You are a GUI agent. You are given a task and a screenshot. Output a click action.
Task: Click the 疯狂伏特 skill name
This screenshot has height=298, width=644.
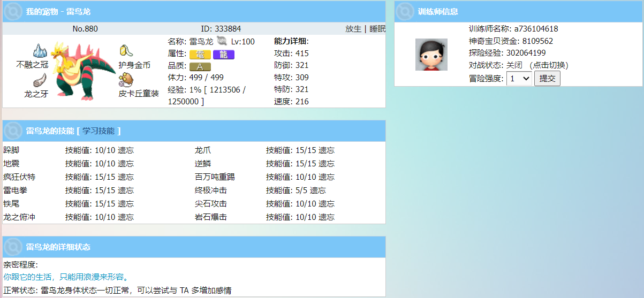pos(19,177)
